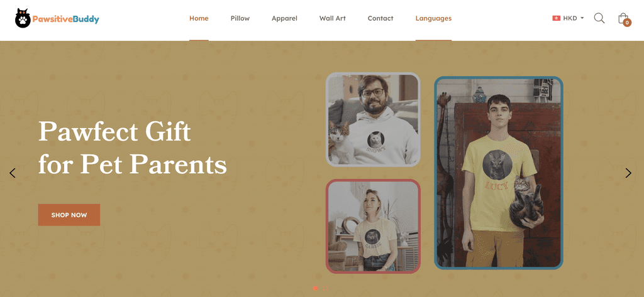Open the Wall Art menu item
Image resolution: width=644 pixels, height=297 pixels.
(x=332, y=18)
